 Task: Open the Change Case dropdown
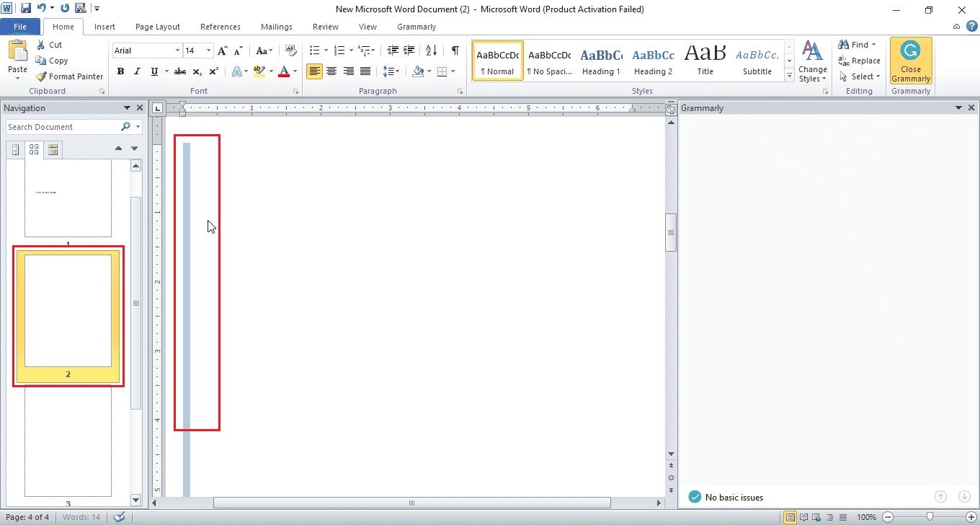click(x=264, y=50)
